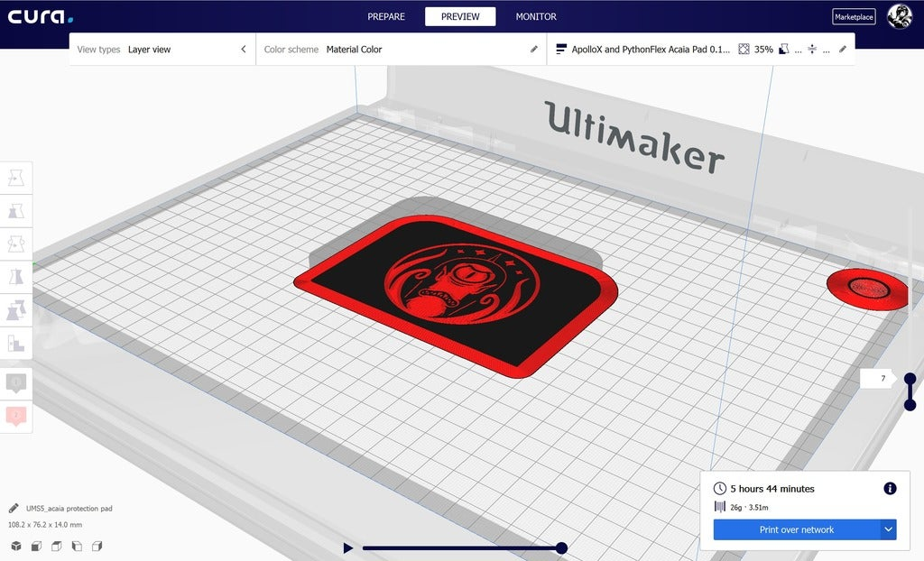Screen dimensions: 924x561
Task: Select the Mirror tool in left toolbar
Action: coord(16,276)
